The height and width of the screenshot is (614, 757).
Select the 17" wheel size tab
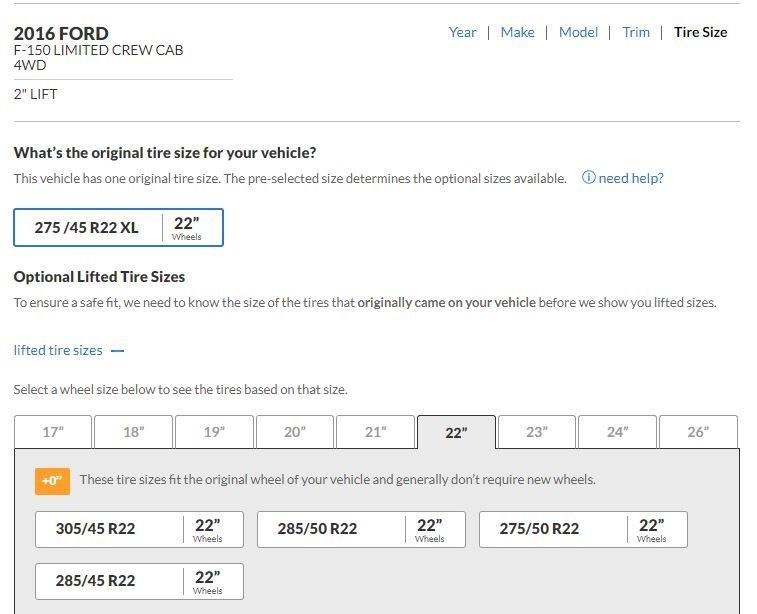click(x=53, y=432)
